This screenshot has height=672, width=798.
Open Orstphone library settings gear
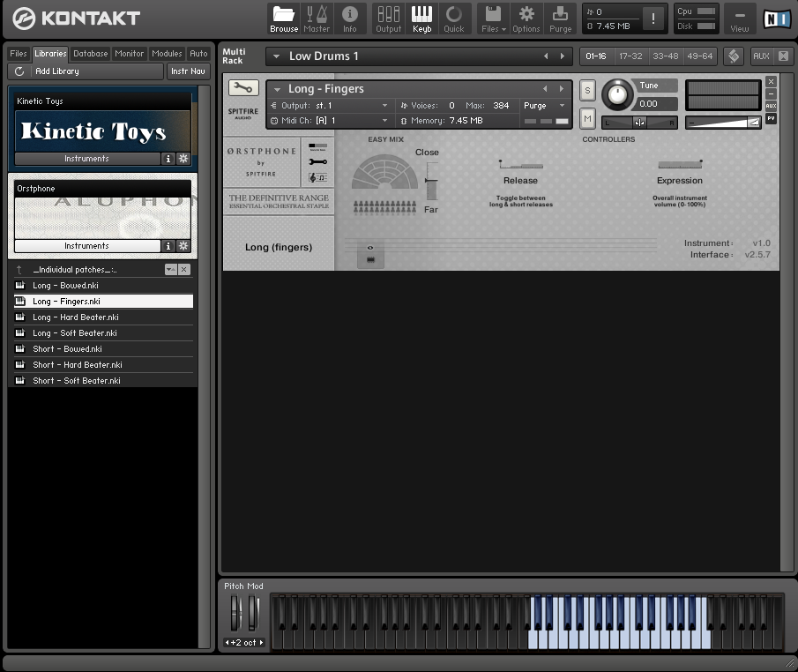coord(183,246)
